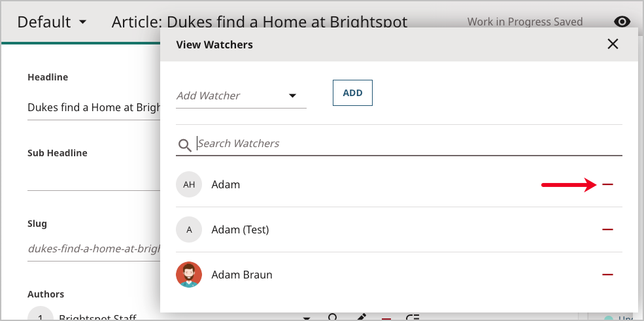Viewport: 644px width, 321px height.
Task: Click the Slug input field
Action: (x=93, y=248)
